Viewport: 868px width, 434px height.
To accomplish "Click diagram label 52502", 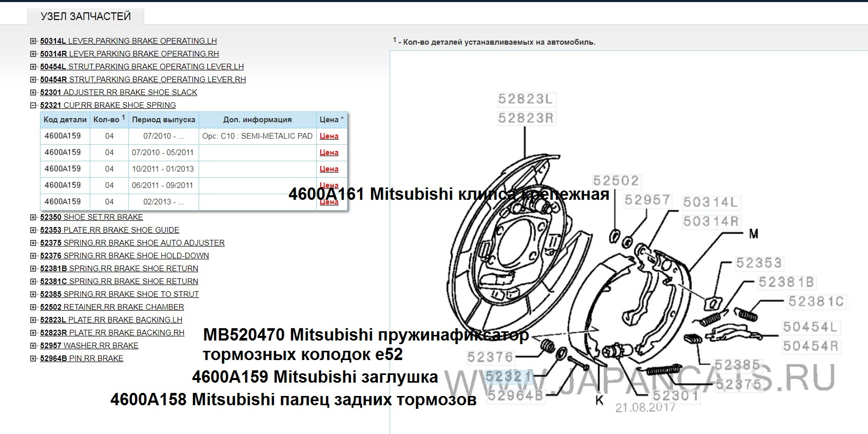I will tap(616, 181).
